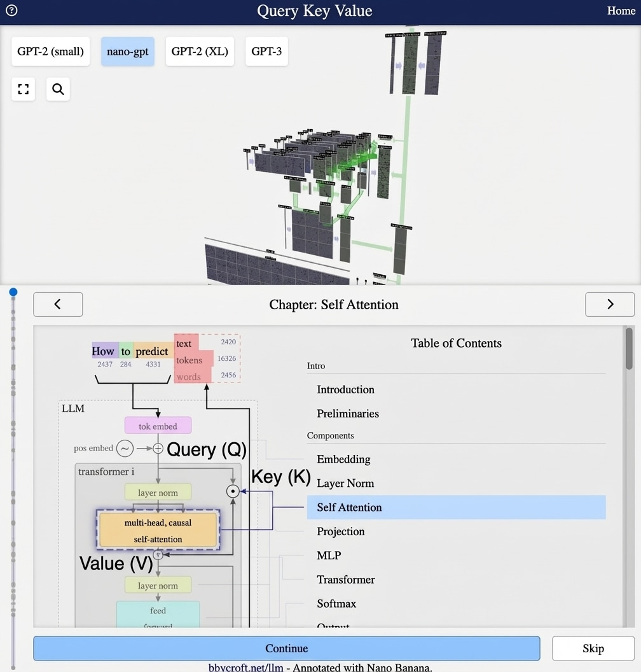Select the nano-gpt model tab

pos(127,52)
